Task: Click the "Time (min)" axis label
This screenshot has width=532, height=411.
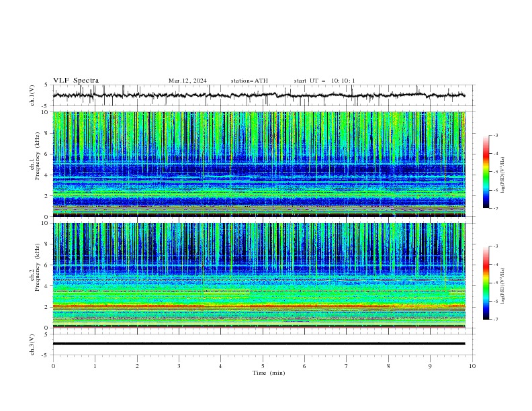Action: pos(269,373)
